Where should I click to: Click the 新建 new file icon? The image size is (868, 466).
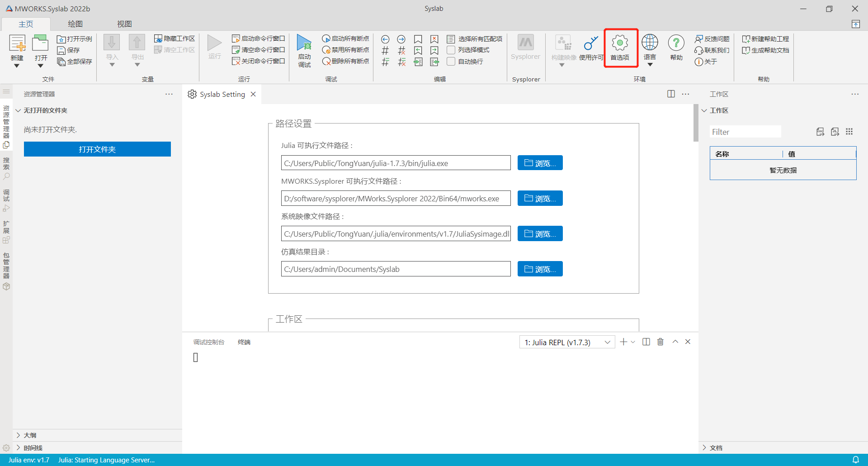17,44
